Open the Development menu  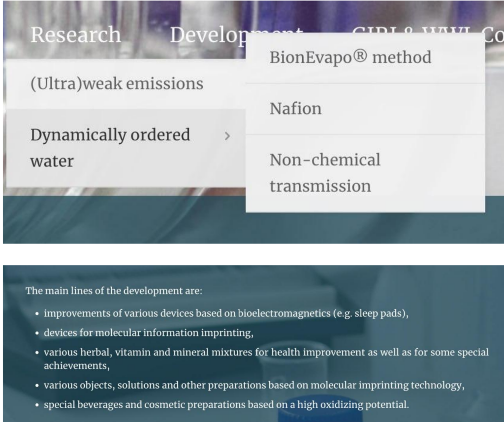click(x=207, y=35)
